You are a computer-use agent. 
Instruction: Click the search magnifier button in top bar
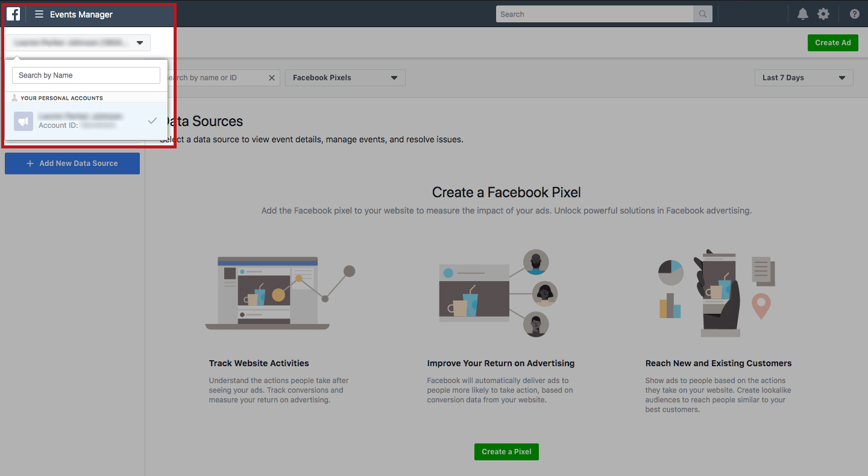(702, 14)
